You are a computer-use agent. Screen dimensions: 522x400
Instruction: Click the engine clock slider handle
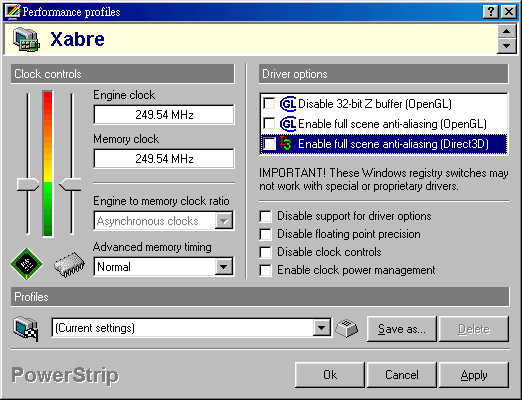(x=28, y=185)
